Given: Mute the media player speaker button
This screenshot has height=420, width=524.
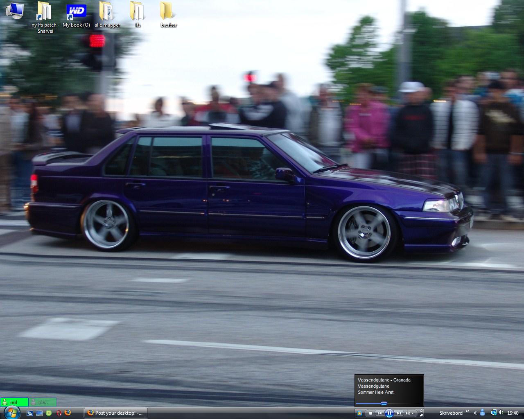Looking at the screenshot, I should pyautogui.click(x=407, y=413).
